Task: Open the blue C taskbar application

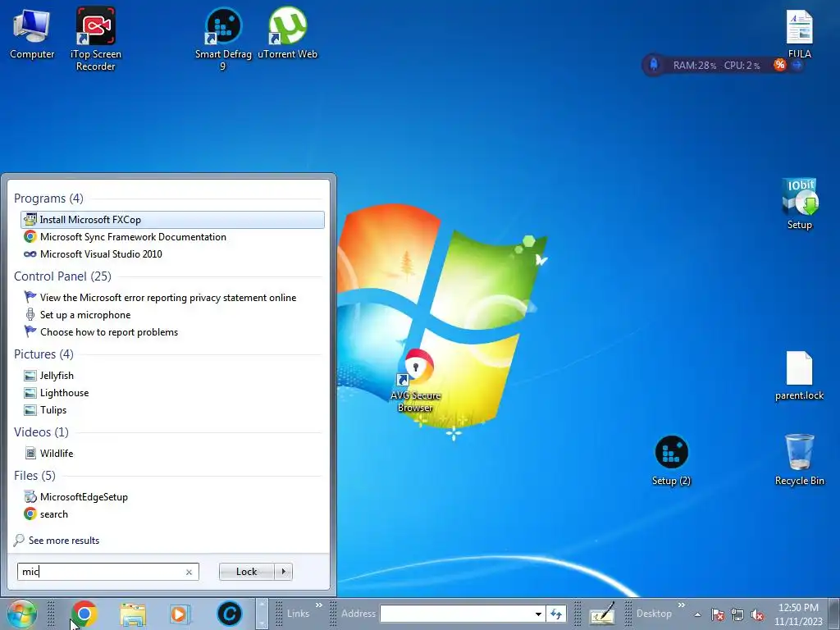Action: (x=230, y=614)
